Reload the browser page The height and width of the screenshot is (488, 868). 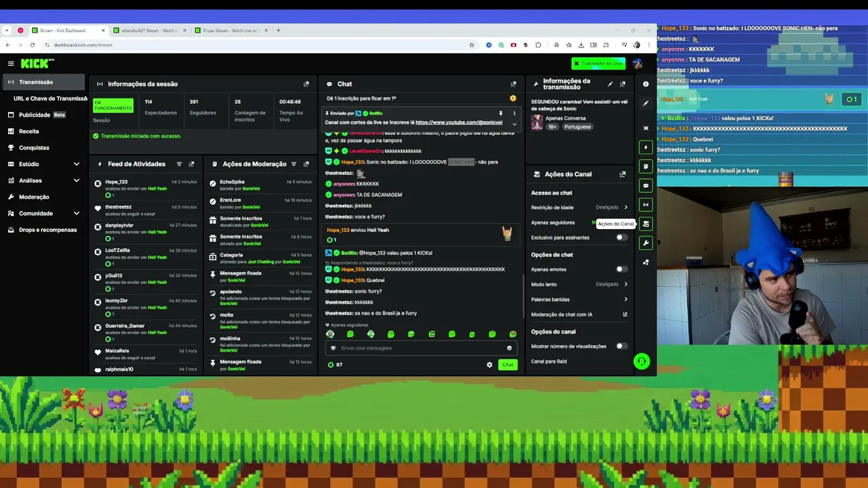tap(32, 45)
